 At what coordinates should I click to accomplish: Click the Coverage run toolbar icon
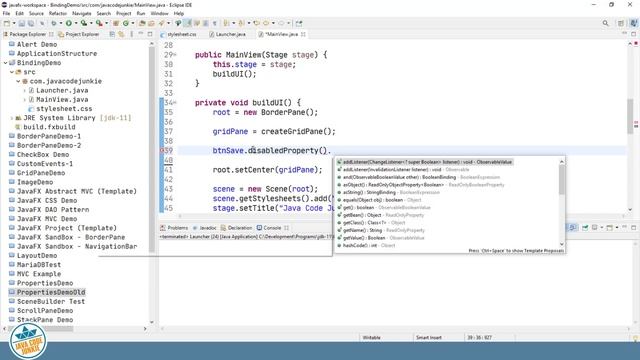click(x=84, y=23)
